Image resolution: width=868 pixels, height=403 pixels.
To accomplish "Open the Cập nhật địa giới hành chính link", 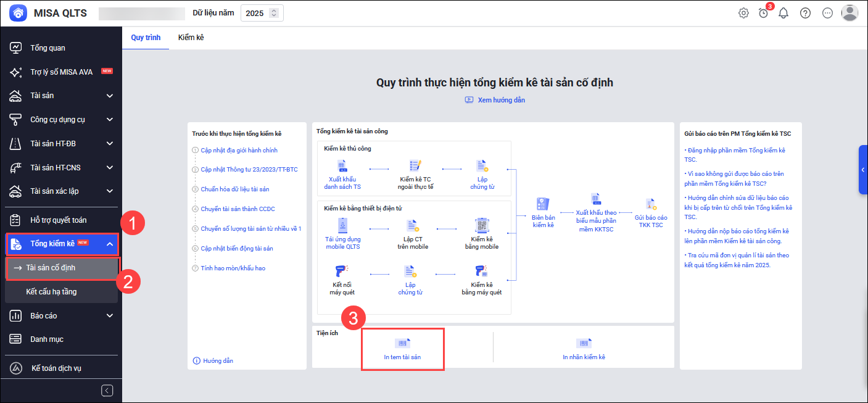I will tap(239, 151).
